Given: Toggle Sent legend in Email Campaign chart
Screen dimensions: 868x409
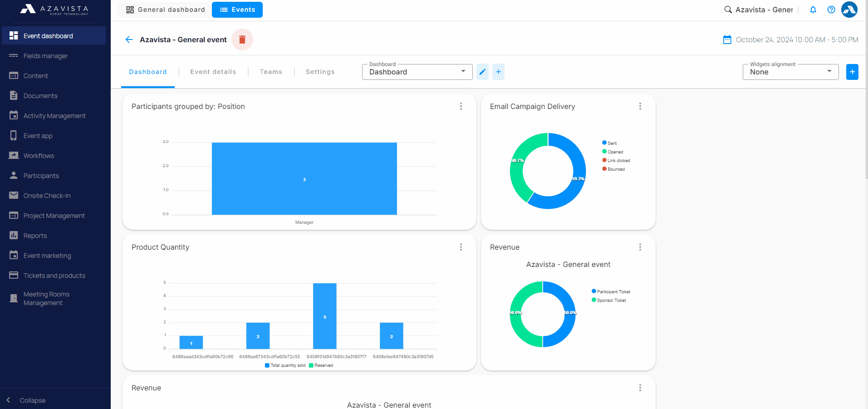Looking at the screenshot, I should (609, 143).
